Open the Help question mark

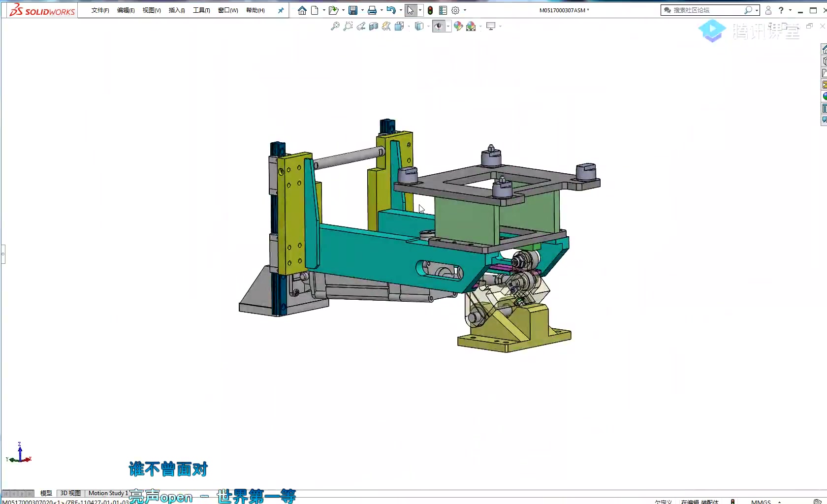pos(781,10)
